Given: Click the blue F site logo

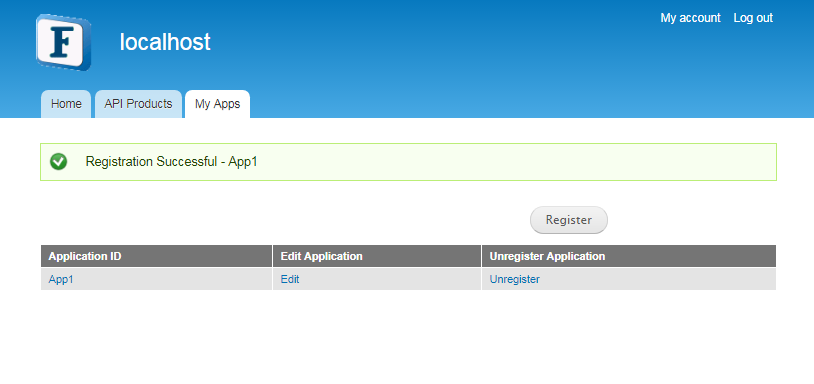Looking at the screenshot, I should pyautogui.click(x=63, y=43).
